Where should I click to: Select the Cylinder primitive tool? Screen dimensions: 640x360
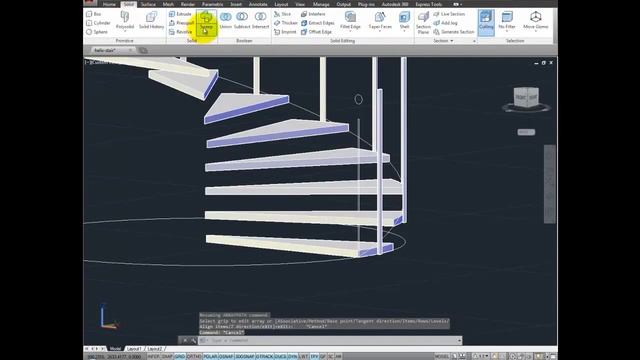coord(98,23)
